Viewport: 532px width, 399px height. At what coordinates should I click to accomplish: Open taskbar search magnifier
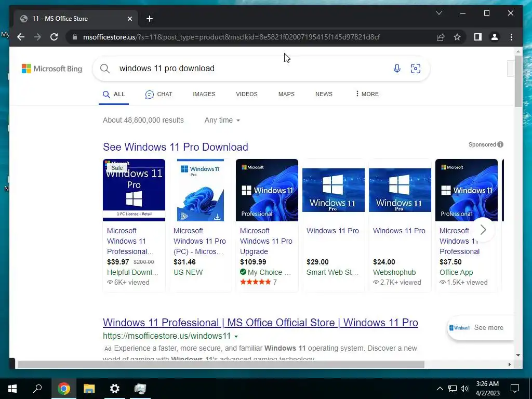[37, 389]
